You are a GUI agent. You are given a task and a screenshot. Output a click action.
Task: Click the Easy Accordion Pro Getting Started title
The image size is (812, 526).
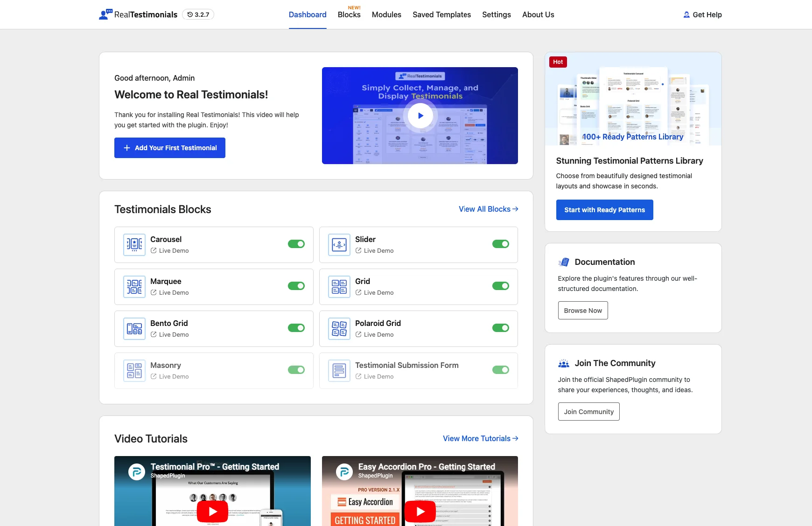(427, 467)
